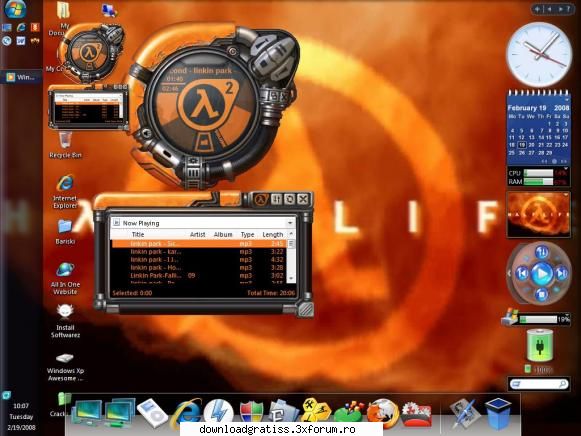Click the 19% progress bar gadget
581x436 pixels.
click(x=538, y=320)
